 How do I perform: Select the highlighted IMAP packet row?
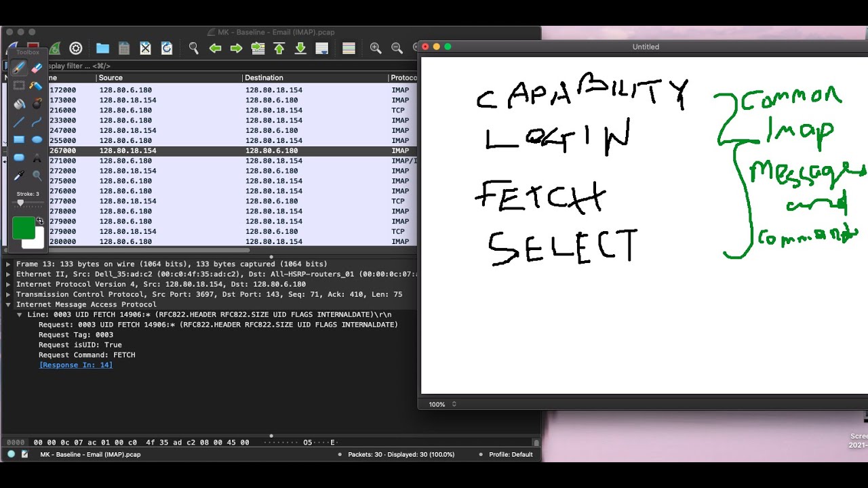click(203, 150)
